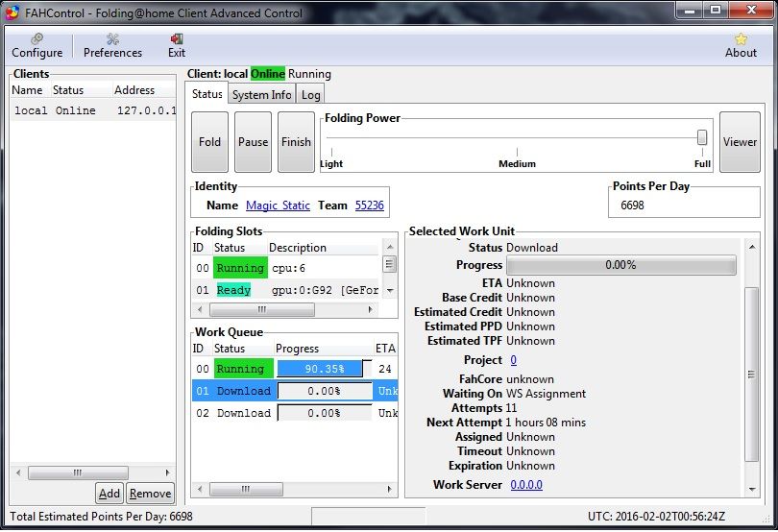Select the local client row
Image resolution: width=778 pixels, height=532 pixels.
click(93, 110)
